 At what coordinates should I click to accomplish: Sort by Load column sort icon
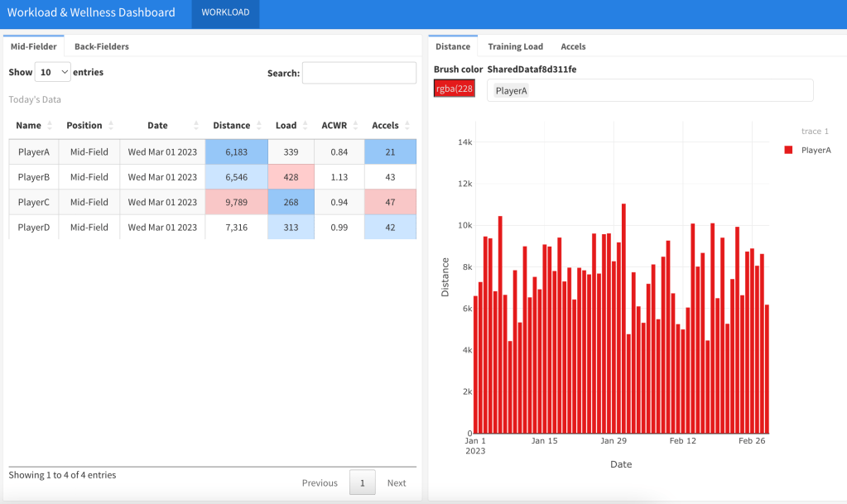point(305,126)
